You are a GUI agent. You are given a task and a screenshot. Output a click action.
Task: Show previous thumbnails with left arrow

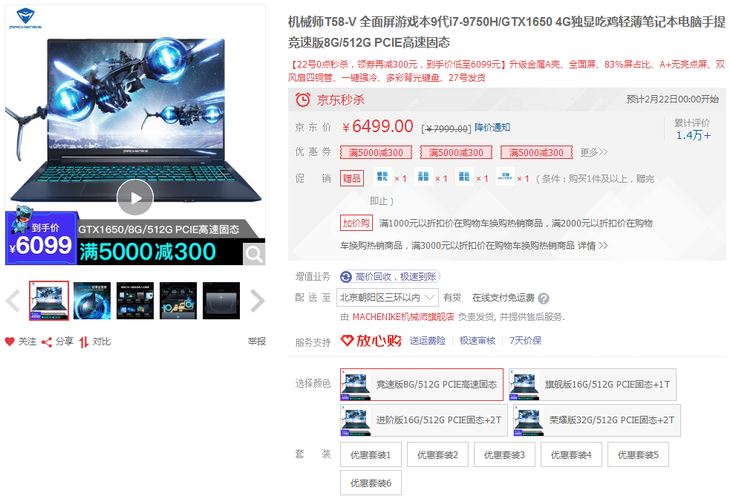click(x=13, y=300)
